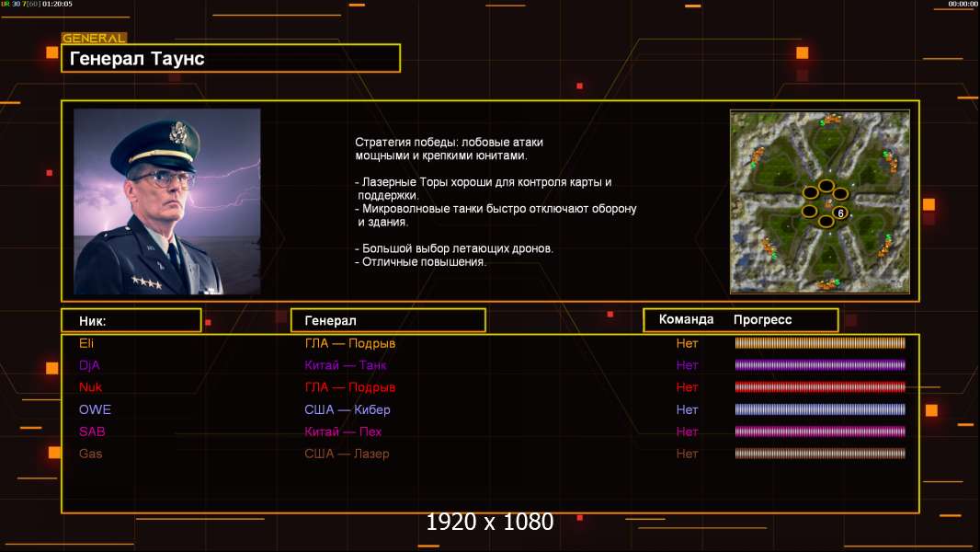Image resolution: width=980 pixels, height=552 pixels.
Task: Click OWE's blue loading progress bar
Action: click(820, 409)
